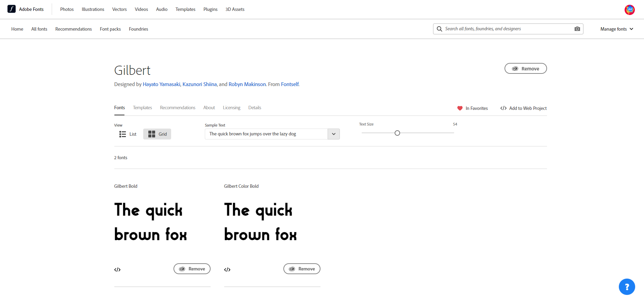The image size is (644, 299).
Task: Click the red heart favorites icon
Action: (460, 108)
